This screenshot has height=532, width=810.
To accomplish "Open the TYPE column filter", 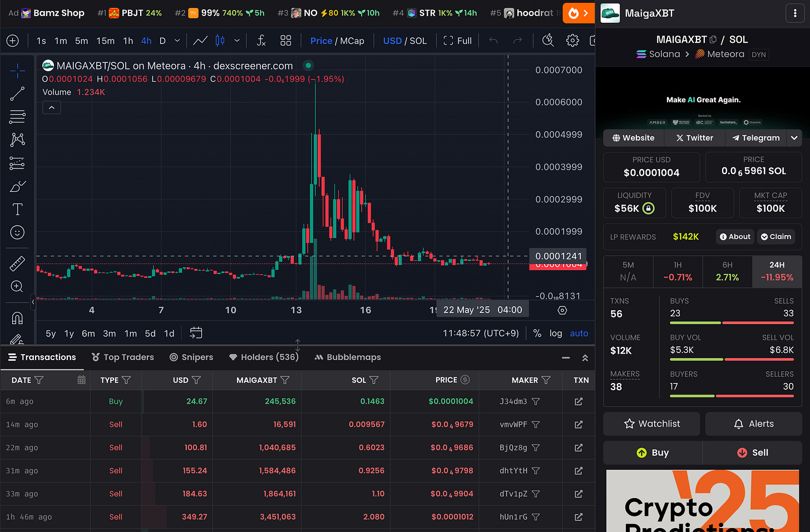I will (x=126, y=380).
